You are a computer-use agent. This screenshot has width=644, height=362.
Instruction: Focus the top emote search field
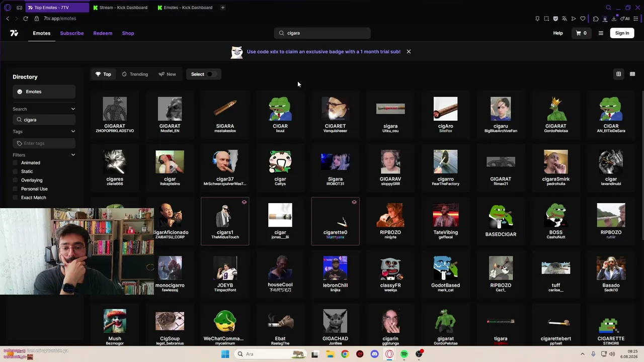point(323,33)
